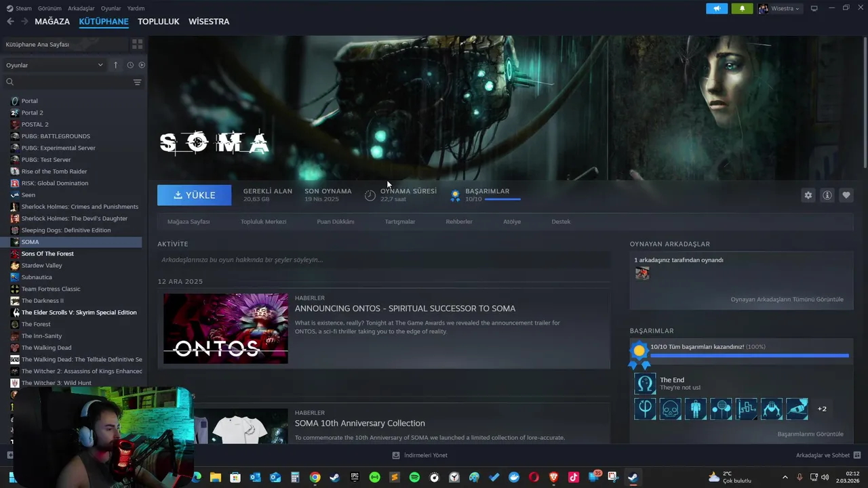The width and height of the screenshot is (868, 488).
Task: Open Arkadaşlar ve Sohbet panel
Action: [x=828, y=455]
